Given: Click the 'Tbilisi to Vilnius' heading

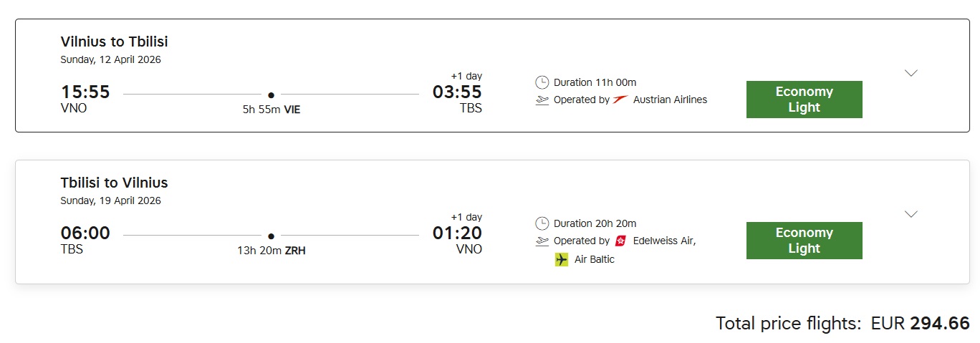Looking at the screenshot, I should point(114,183).
